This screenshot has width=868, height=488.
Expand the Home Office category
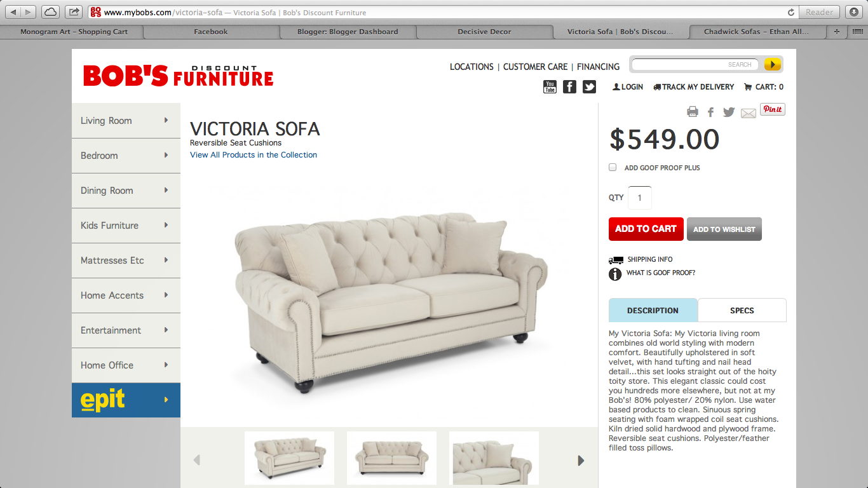(x=126, y=365)
